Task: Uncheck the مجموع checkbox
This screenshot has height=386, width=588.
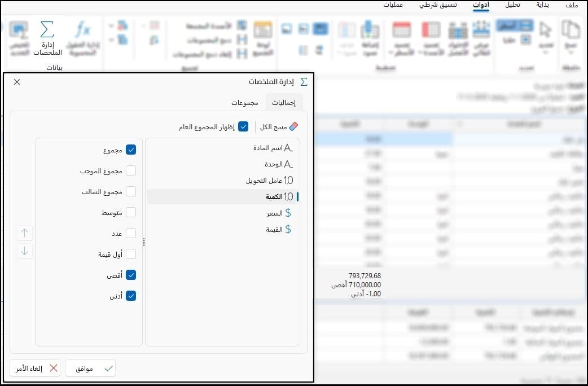Action: coord(131,150)
